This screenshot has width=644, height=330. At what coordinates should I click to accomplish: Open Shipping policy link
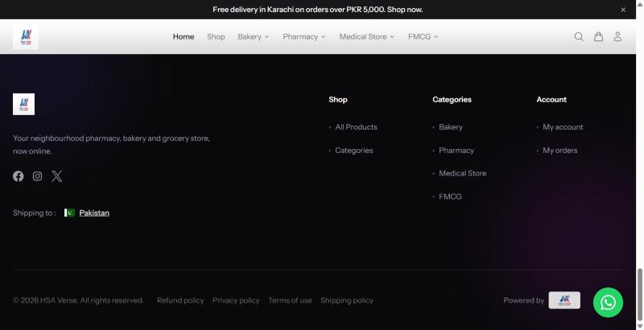click(347, 300)
